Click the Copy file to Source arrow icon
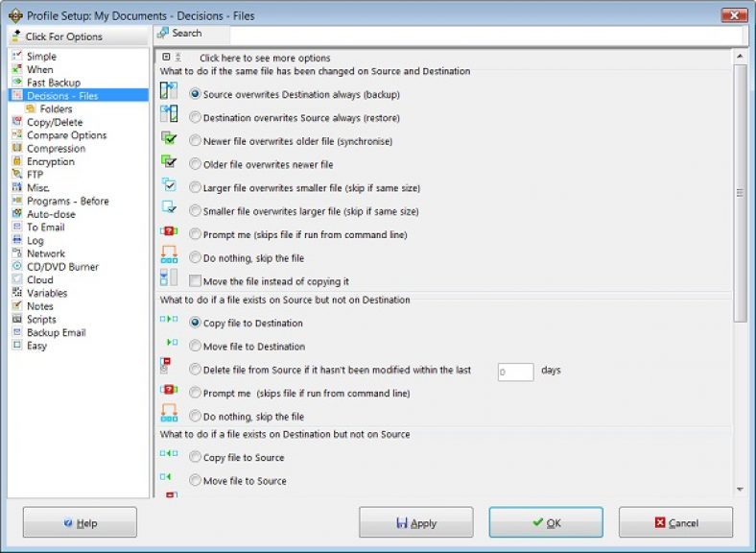 [x=169, y=453]
